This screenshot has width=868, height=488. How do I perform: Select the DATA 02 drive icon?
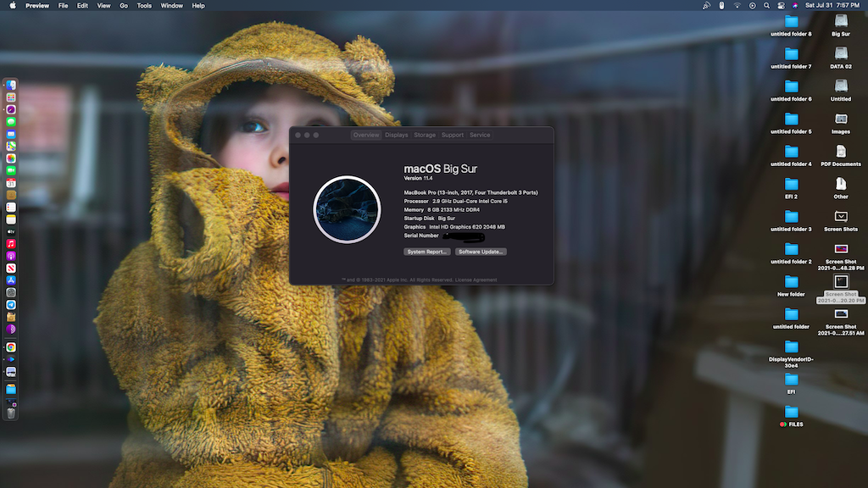[840, 58]
